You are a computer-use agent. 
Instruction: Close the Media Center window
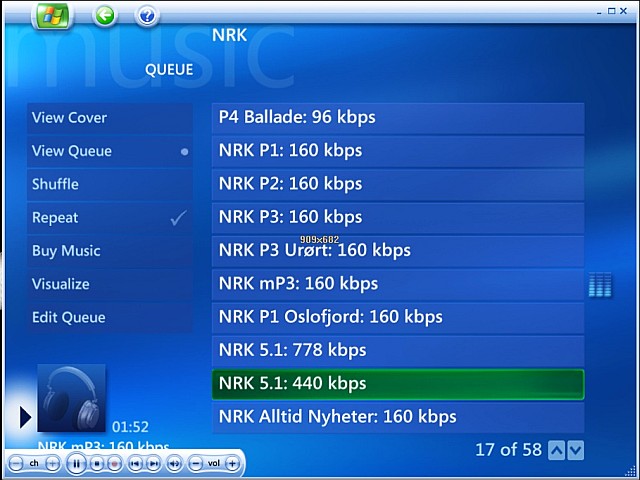[623, 11]
